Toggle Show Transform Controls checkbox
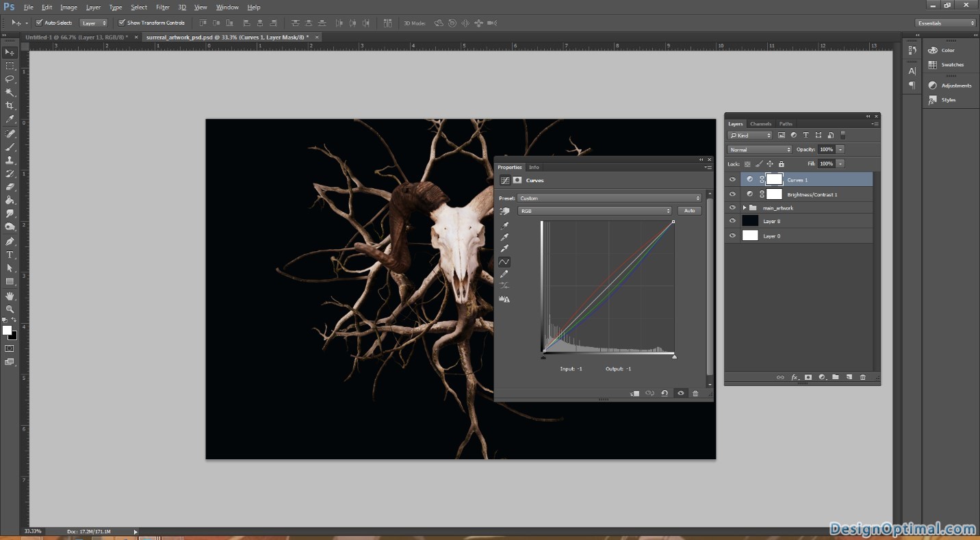 [x=122, y=23]
